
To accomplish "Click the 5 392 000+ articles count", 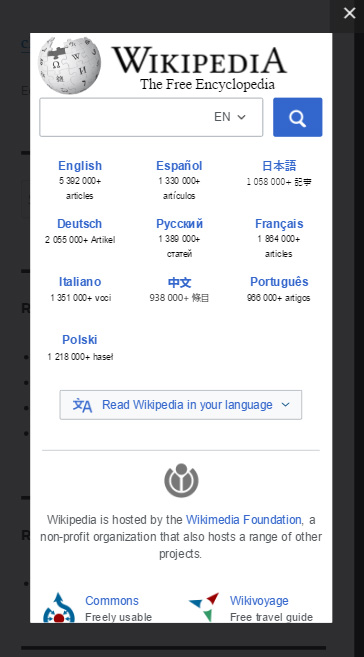I will tap(80, 188).
